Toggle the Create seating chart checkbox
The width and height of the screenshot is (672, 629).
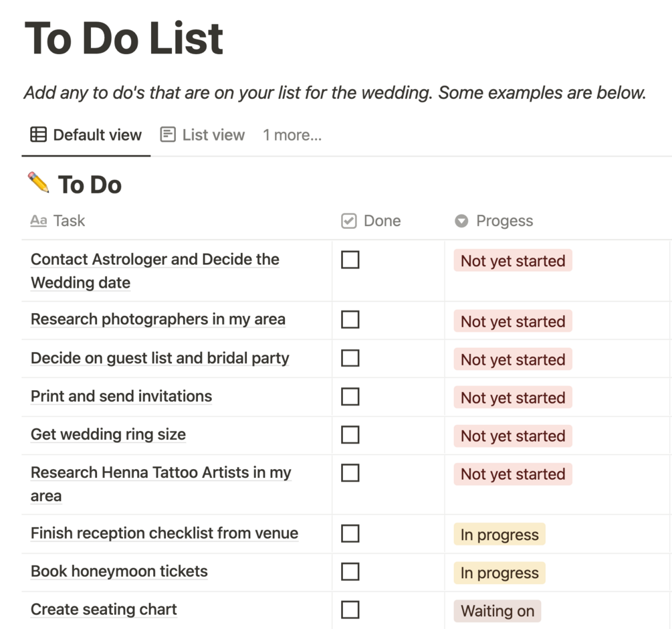click(x=350, y=610)
